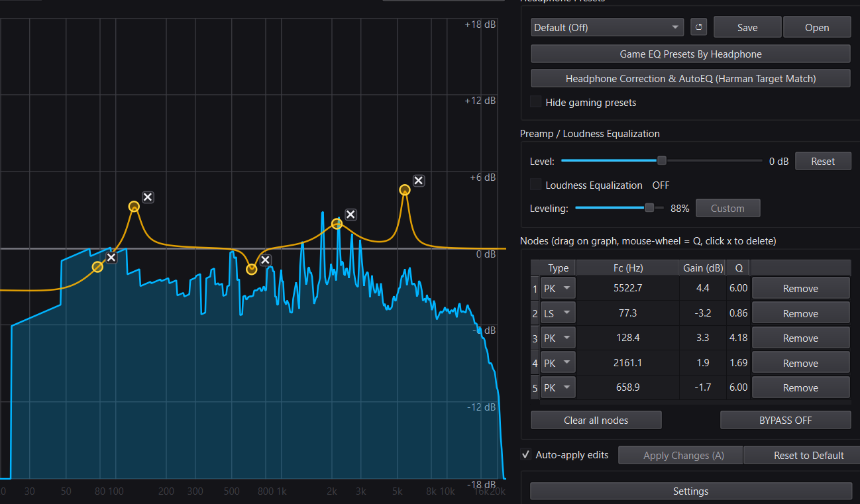Click the Fc value 5522.7
This screenshot has width=860, height=504.
(x=627, y=288)
